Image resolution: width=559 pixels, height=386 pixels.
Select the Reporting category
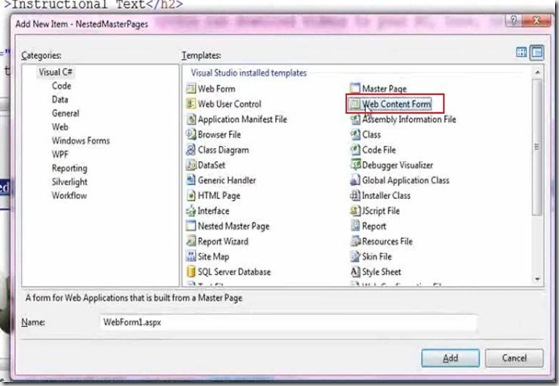pyautogui.click(x=70, y=168)
